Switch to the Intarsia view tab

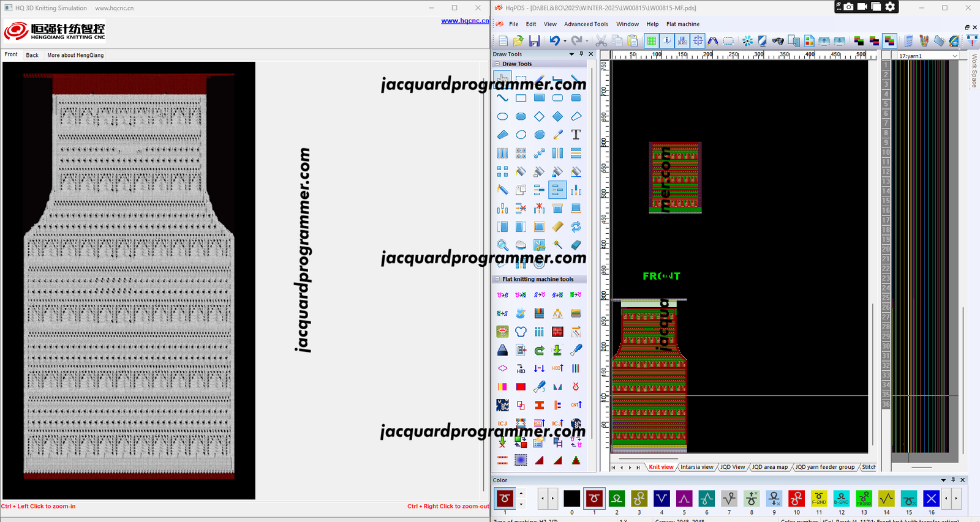click(696, 467)
